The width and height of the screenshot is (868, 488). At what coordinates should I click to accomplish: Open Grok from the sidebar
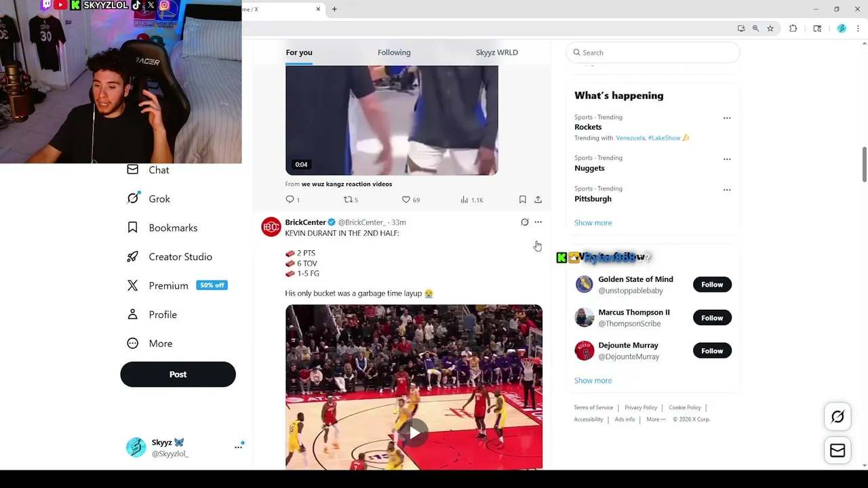[x=149, y=199]
